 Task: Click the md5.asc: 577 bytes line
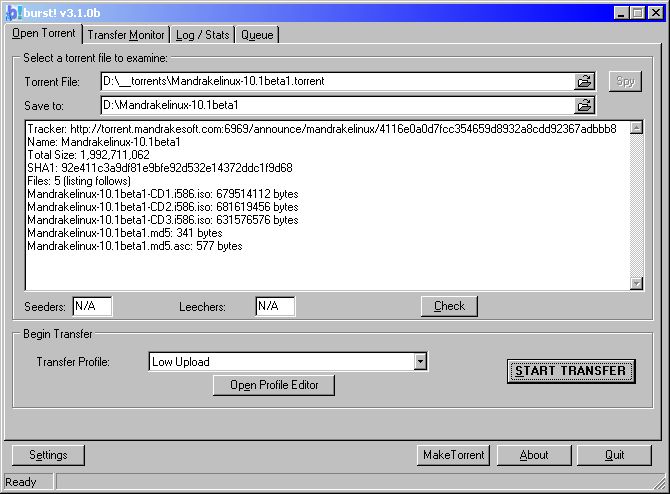click(135, 246)
